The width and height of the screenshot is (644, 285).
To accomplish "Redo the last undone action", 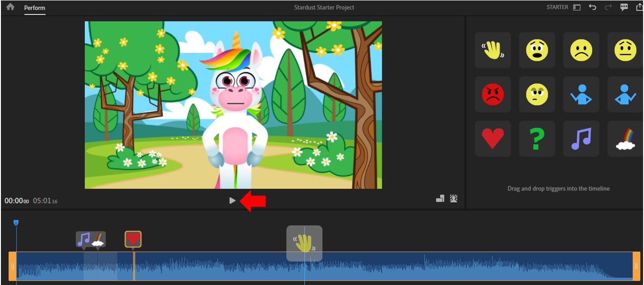I will point(608,7).
